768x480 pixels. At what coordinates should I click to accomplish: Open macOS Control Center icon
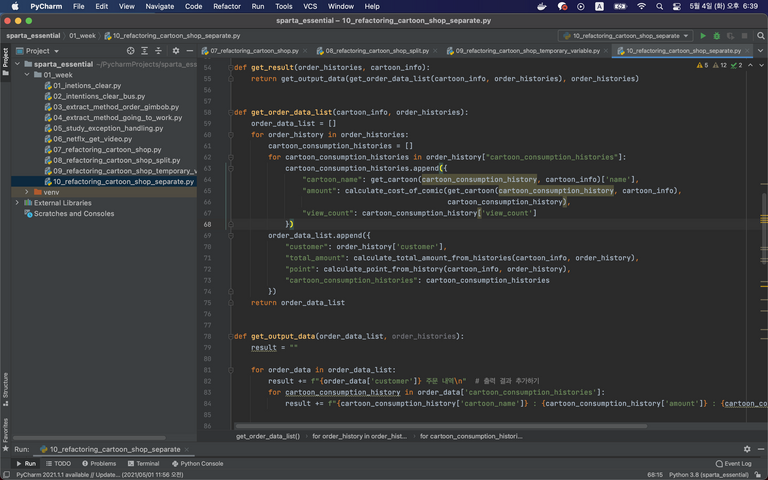[676, 6]
